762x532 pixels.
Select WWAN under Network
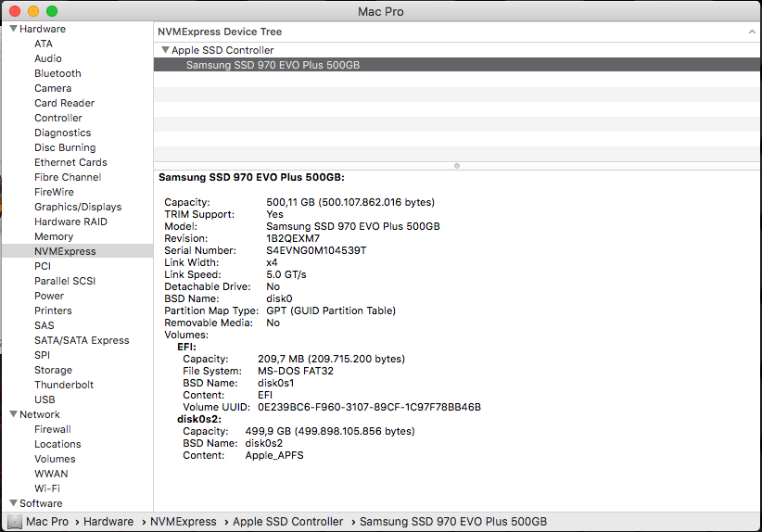point(51,474)
